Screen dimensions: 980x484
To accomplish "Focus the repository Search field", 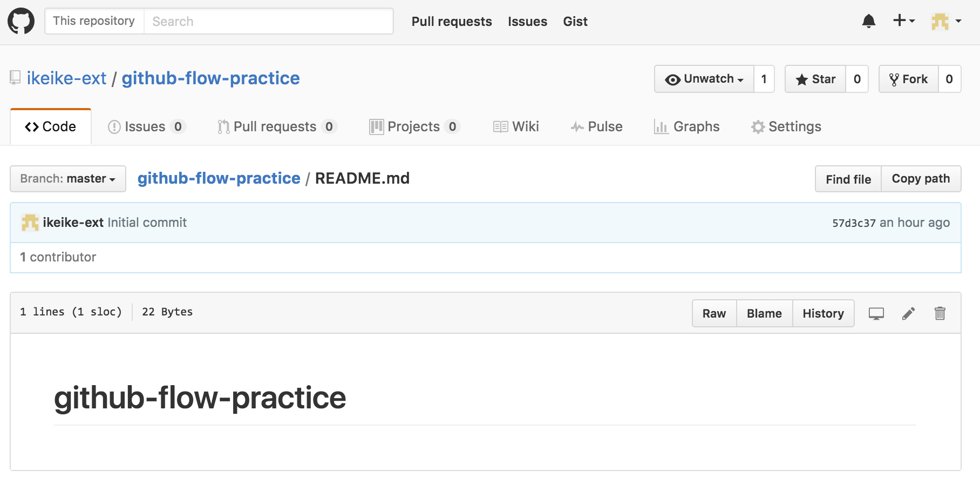I will coord(268,21).
